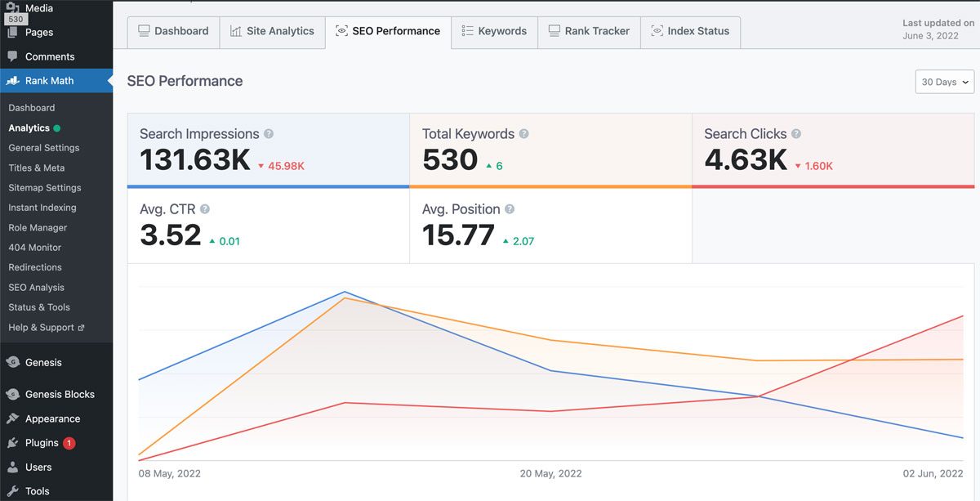Click the help icon beside Search Impressions
The width and height of the screenshot is (980, 501).
click(269, 134)
